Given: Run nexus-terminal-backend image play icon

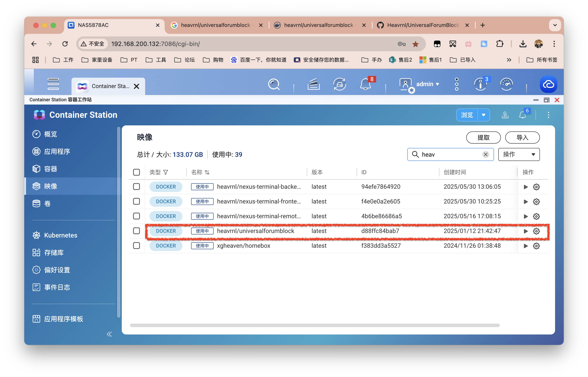Looking at the screenshot, I should pos(526,187).
